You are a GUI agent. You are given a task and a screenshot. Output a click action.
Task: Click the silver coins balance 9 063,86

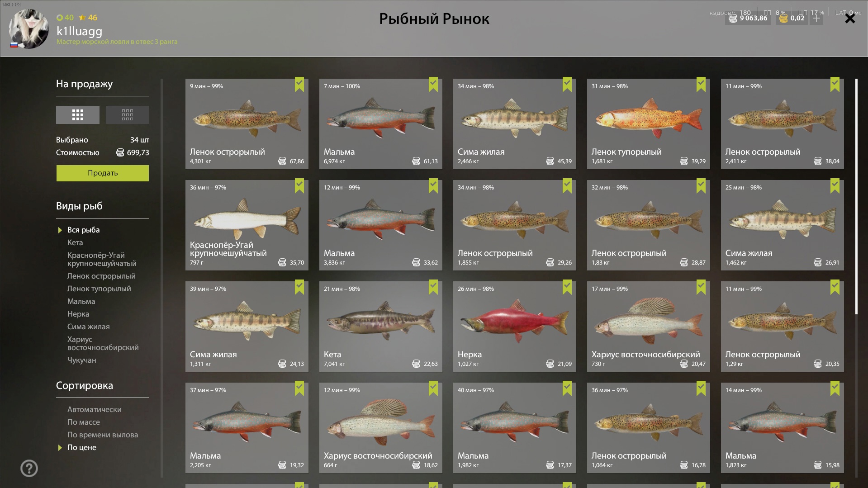pyautogui.click(x=748, y=19)
